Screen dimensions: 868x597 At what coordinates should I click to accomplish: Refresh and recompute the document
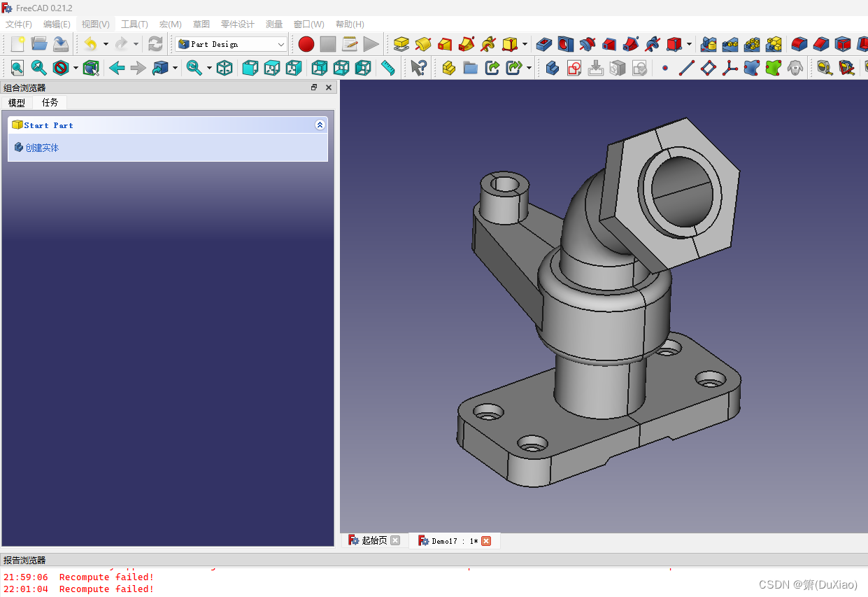click(155, 44)
